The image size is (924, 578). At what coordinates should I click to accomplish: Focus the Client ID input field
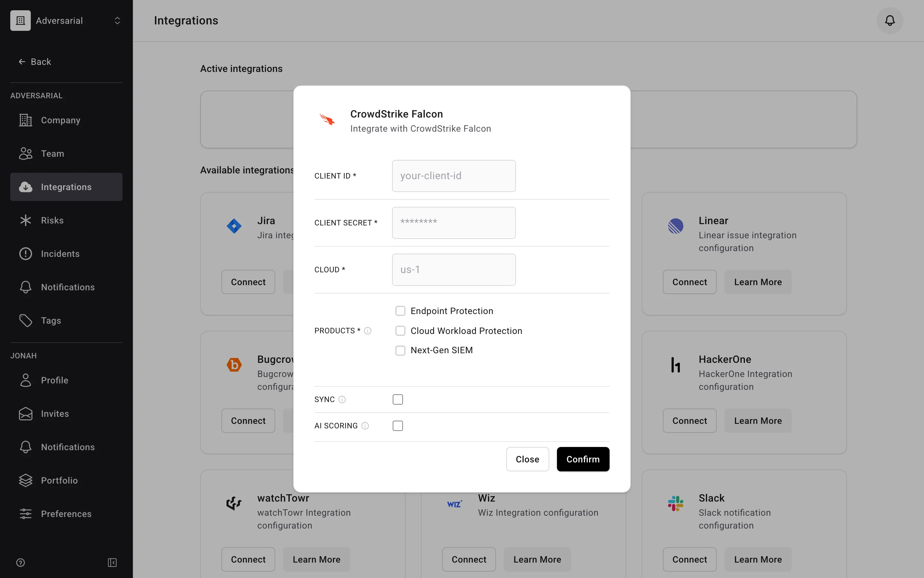tap(454, 176)
